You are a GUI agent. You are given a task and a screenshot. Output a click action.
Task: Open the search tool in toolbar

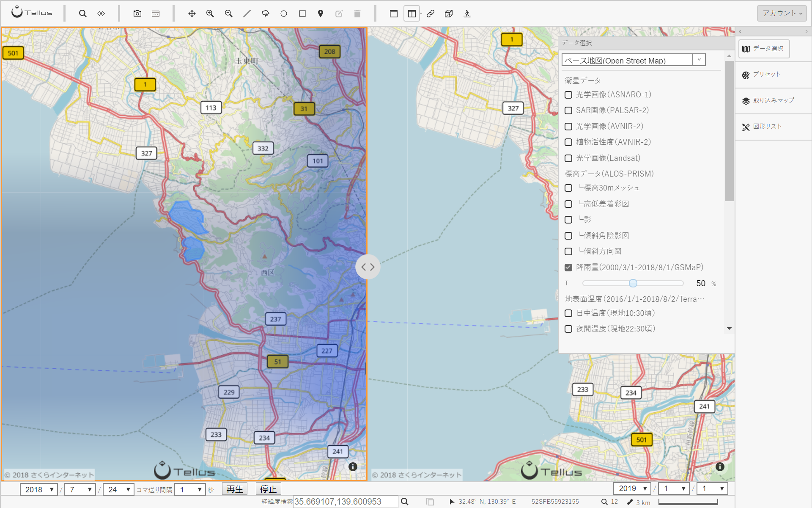(x=83, y=14)
